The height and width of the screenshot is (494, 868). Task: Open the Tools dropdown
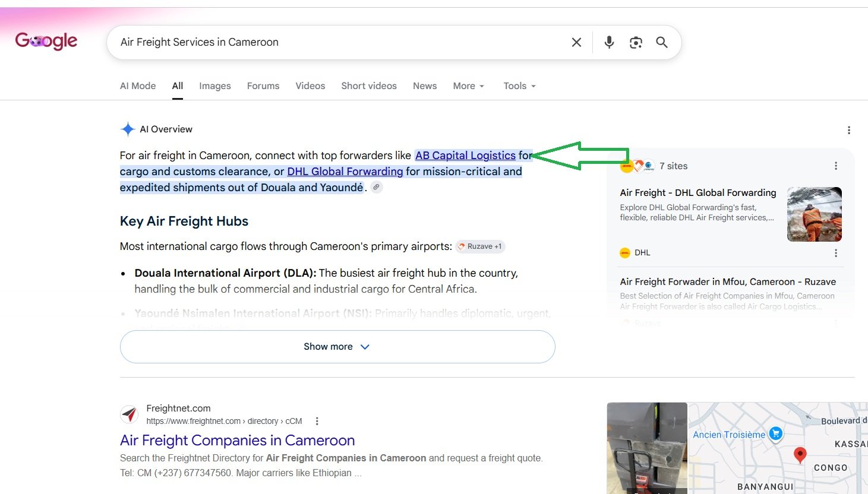coord(520,86)
